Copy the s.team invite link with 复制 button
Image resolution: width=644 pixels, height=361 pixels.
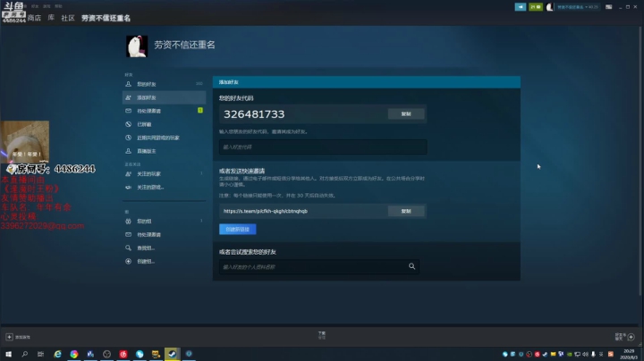point(406,211)
